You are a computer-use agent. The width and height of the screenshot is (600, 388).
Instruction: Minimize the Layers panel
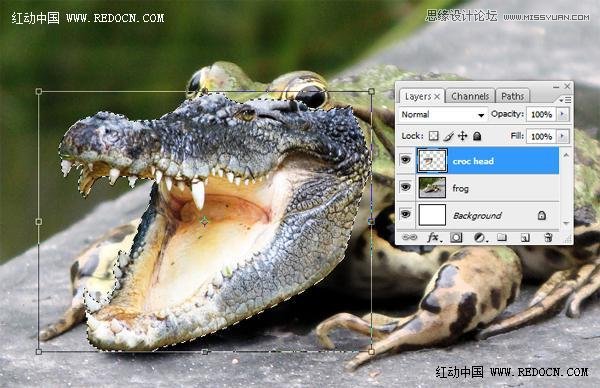556,87
